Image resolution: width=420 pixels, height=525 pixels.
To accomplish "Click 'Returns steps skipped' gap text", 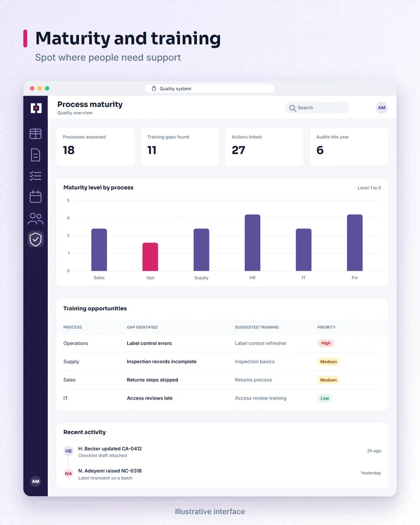I will coord(152,380).
